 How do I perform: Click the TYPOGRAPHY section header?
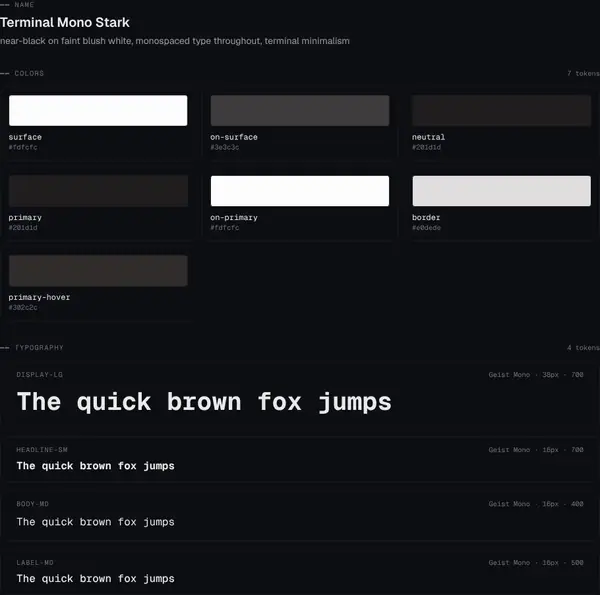[39, 347]
